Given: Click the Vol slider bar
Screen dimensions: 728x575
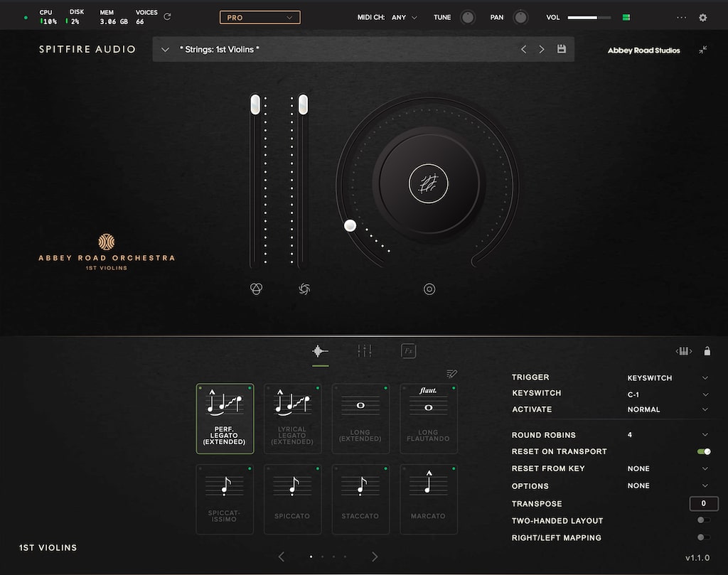Looking at the screenshot, I should point(589,18).
